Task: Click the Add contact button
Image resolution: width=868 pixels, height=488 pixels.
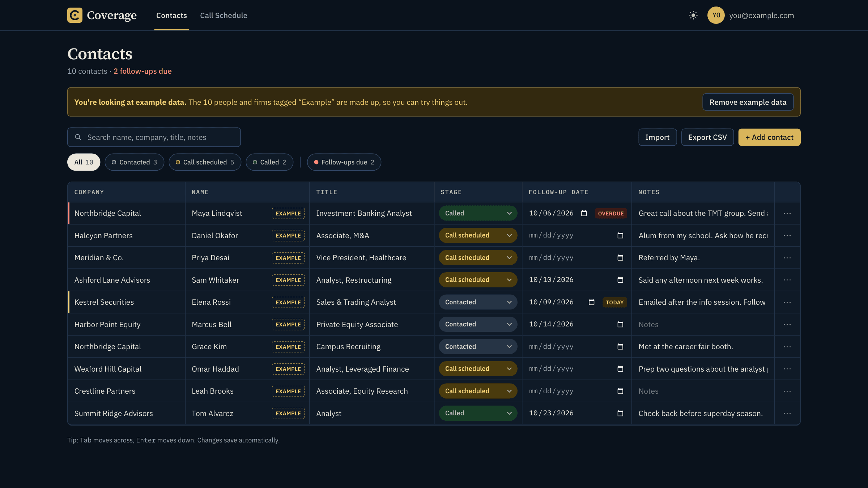Action: tap(769, 137)
